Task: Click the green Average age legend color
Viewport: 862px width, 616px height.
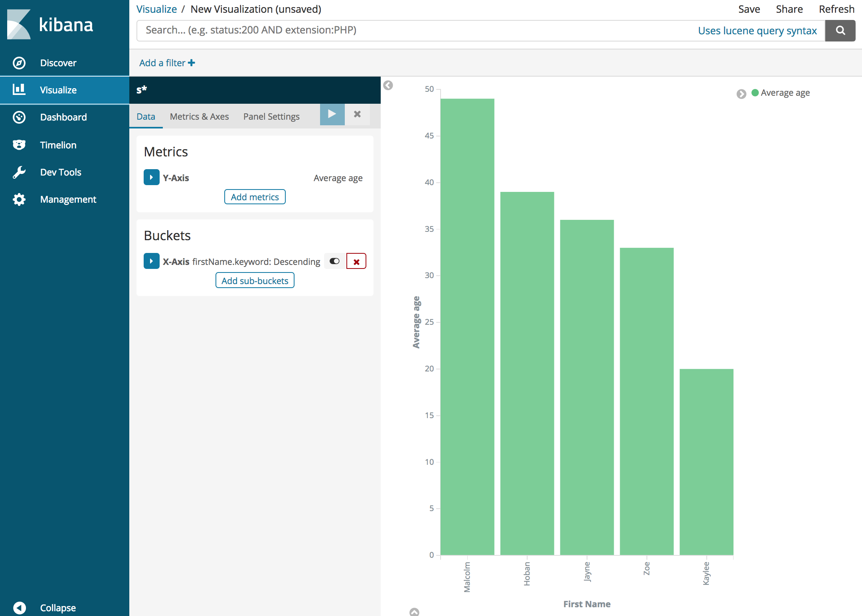Action: click(755, 93)
